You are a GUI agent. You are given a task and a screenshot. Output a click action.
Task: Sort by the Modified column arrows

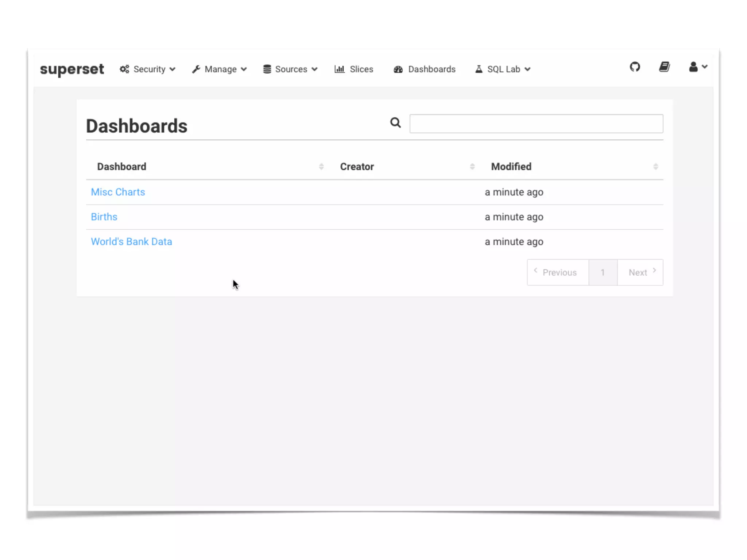tap(655, 167)
